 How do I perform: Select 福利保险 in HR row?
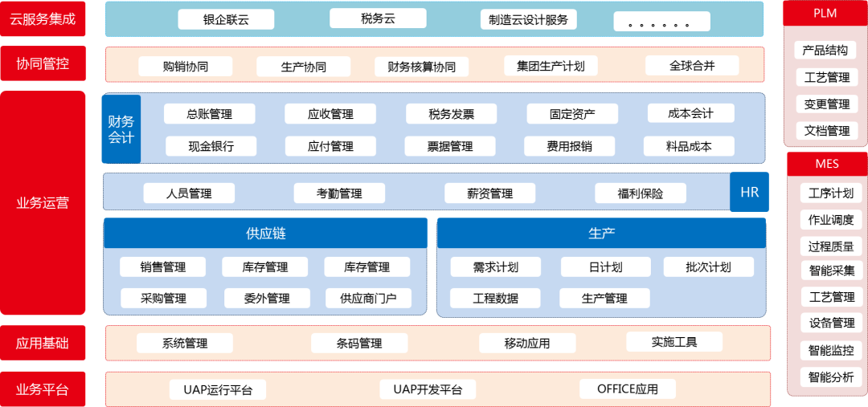tap(641, 193)
